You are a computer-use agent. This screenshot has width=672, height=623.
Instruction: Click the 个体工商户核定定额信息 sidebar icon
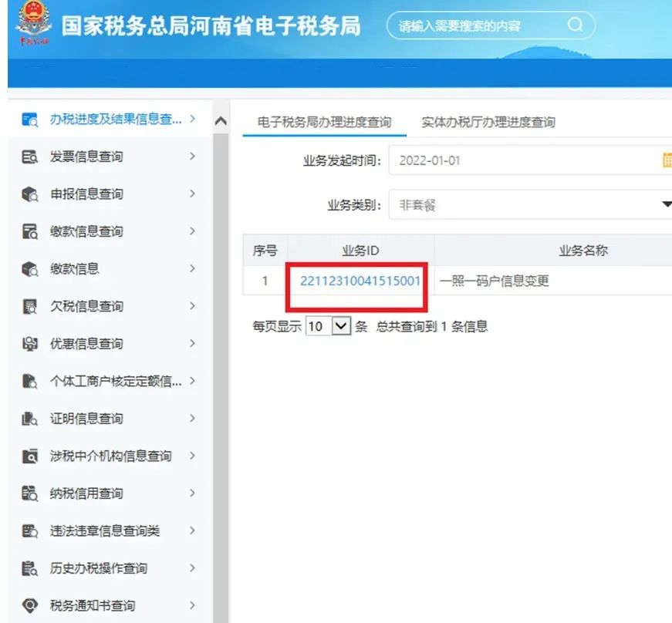[29, 381]
